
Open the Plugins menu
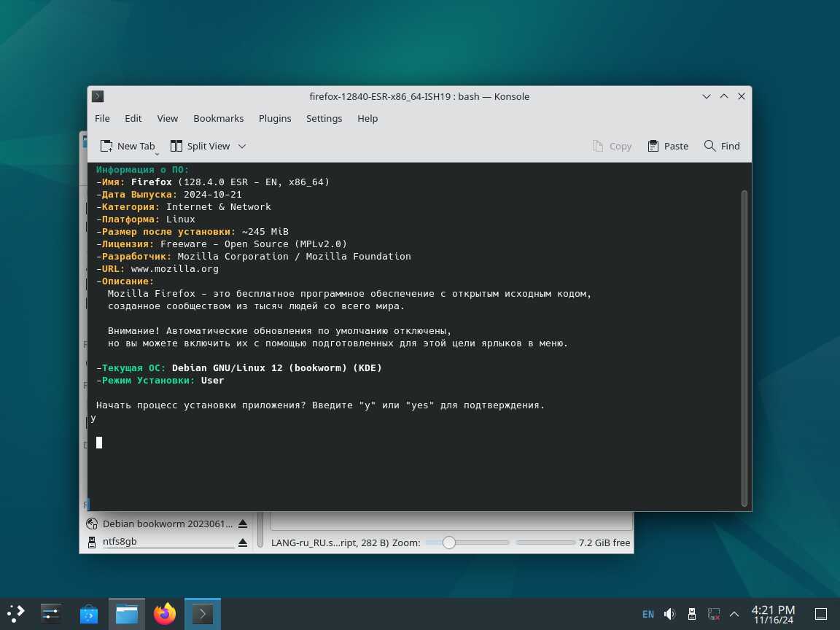pyautogui.click(x=275, y=118)
